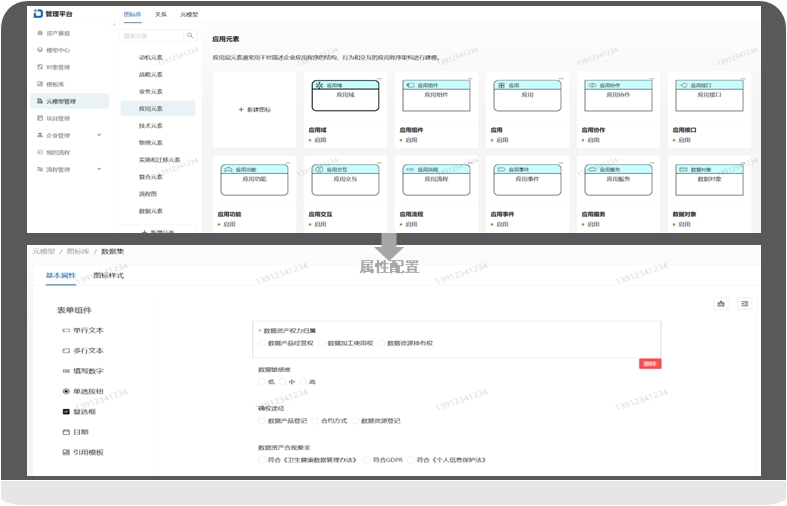Switch to 关系 tab
This screenshot has height=506, width=787.
click(x=161, y=15)
